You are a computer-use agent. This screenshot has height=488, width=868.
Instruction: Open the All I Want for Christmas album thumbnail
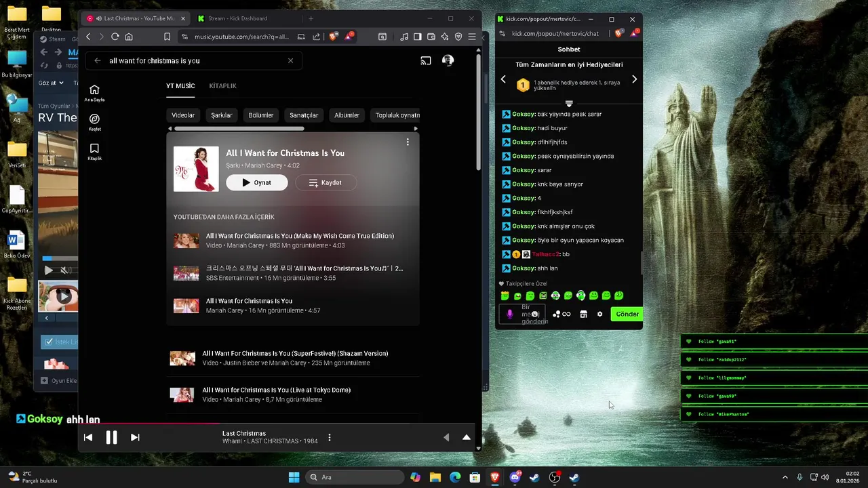(196, 169)
